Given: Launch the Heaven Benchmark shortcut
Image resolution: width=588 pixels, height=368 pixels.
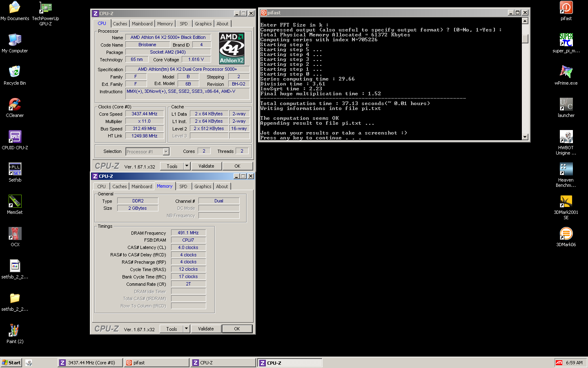Looking at the screenshot, I should [566, 169].
